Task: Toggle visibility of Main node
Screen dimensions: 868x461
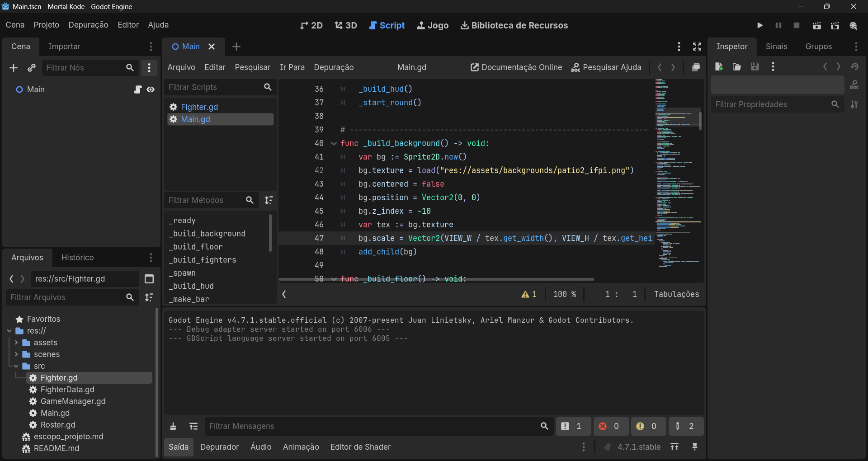Action: click(x=151, y=89)
